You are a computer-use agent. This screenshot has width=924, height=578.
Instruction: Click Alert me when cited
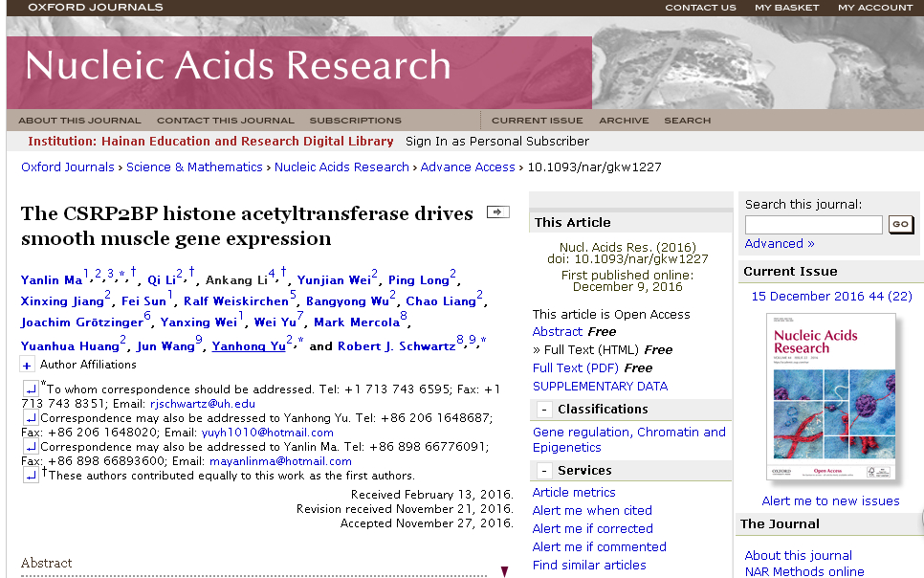click(591, 510)
